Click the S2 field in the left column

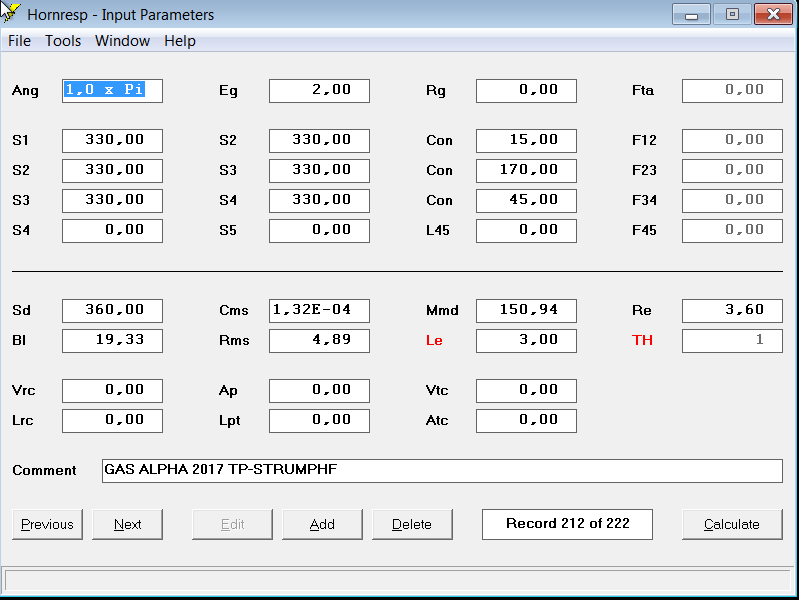point(112,171)
